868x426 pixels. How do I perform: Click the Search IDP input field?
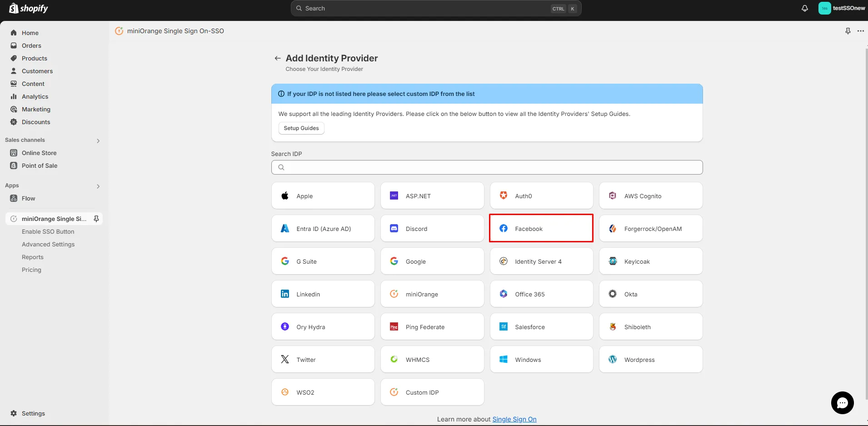487,167
